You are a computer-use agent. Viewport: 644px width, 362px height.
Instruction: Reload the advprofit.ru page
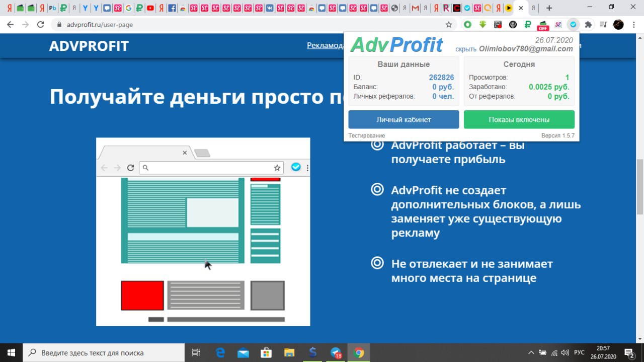[x=41, y=24]
